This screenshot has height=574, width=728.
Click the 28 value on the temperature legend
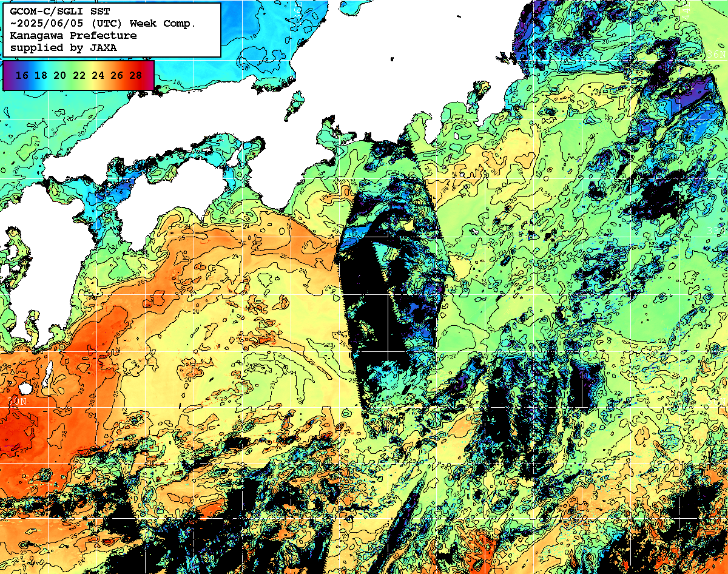[x=136, y=75]
